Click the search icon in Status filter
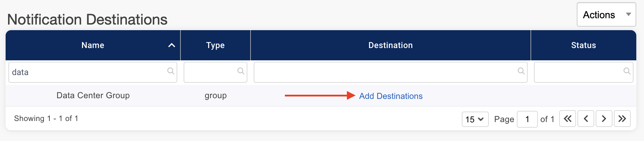The image size is (644, 141). click(627, 71)
